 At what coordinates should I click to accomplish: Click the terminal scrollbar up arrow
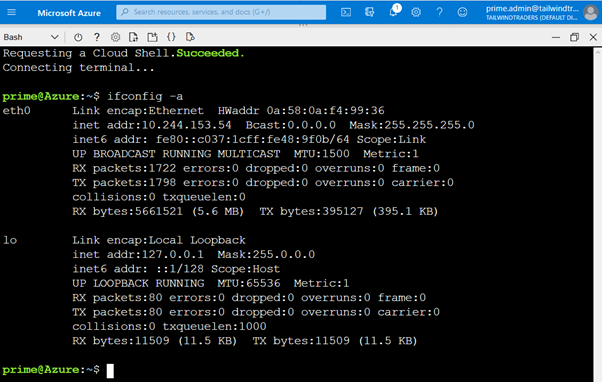(x=598, y=52)
